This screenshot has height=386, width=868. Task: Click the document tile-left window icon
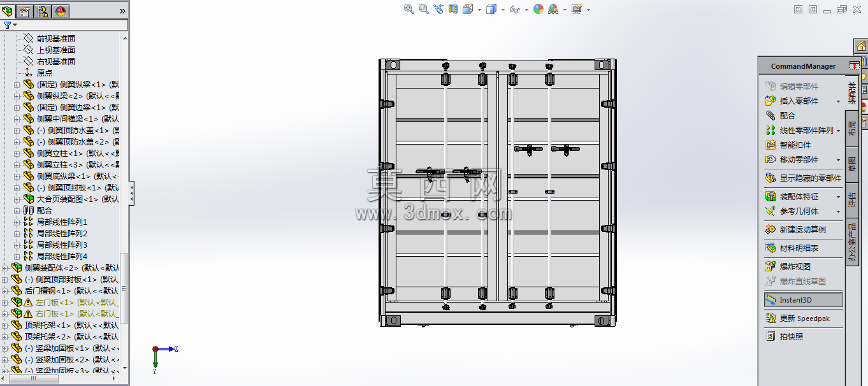tap(798, 9)
